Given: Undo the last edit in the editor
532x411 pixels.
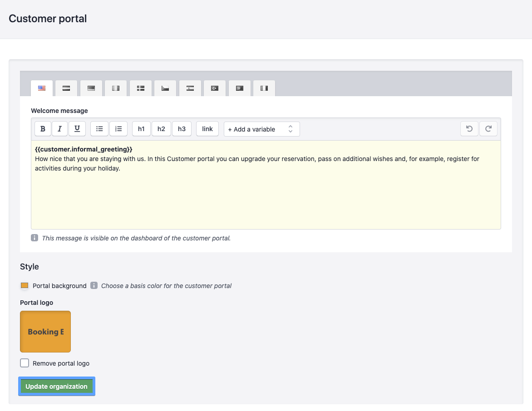Looking at the screenshot, I should 469,129.
